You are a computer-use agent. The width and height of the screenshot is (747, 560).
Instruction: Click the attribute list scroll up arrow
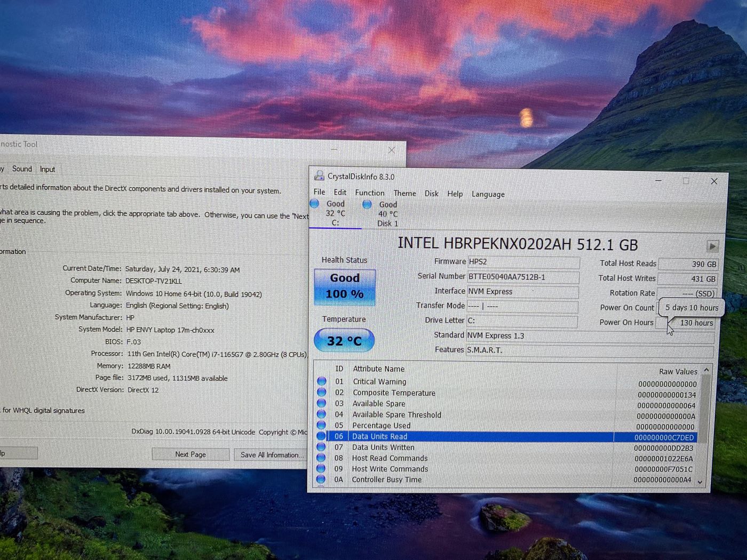point(706,370)
